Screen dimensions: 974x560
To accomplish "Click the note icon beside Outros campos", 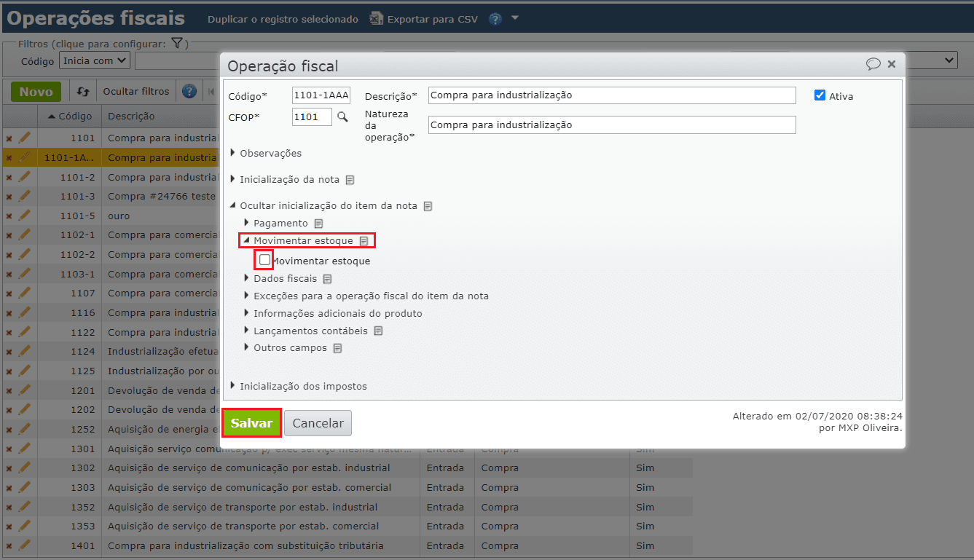I will [337, 348].
